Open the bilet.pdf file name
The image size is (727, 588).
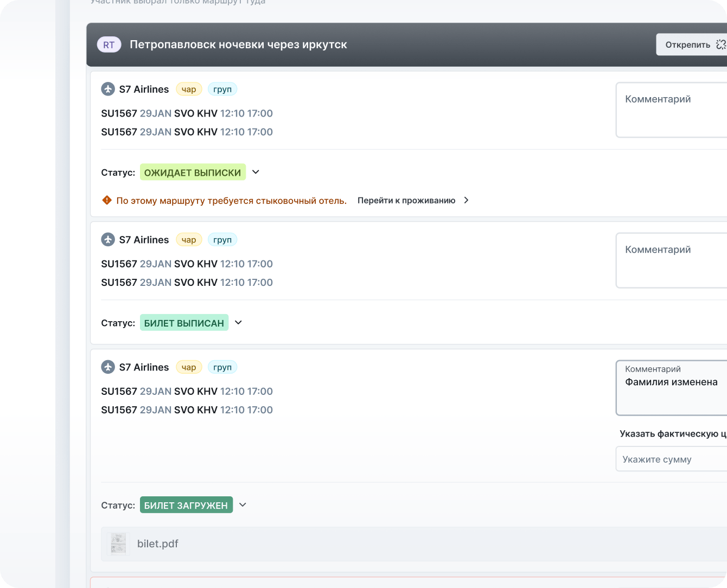(x=158, y=544)
